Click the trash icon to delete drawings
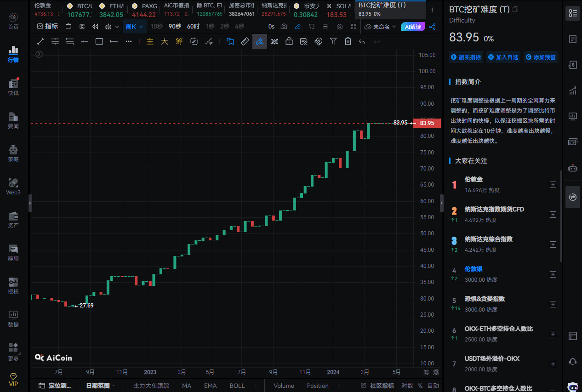 pos(348,41)
